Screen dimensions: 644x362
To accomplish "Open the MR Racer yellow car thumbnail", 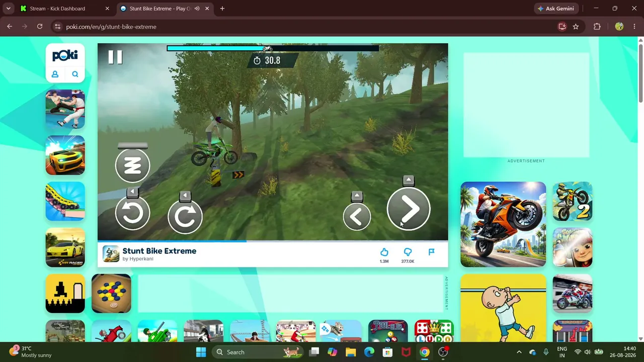I will click(65, 248).
